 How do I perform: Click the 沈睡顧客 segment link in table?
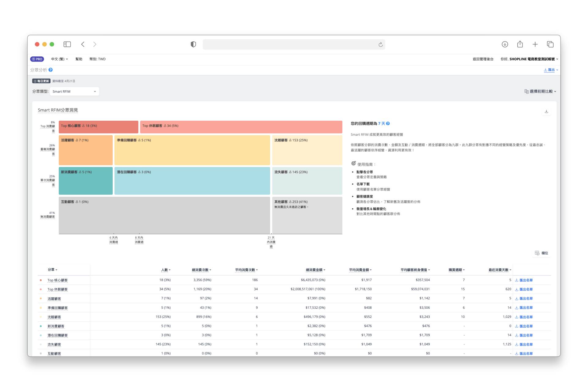[x=54, y=317]
